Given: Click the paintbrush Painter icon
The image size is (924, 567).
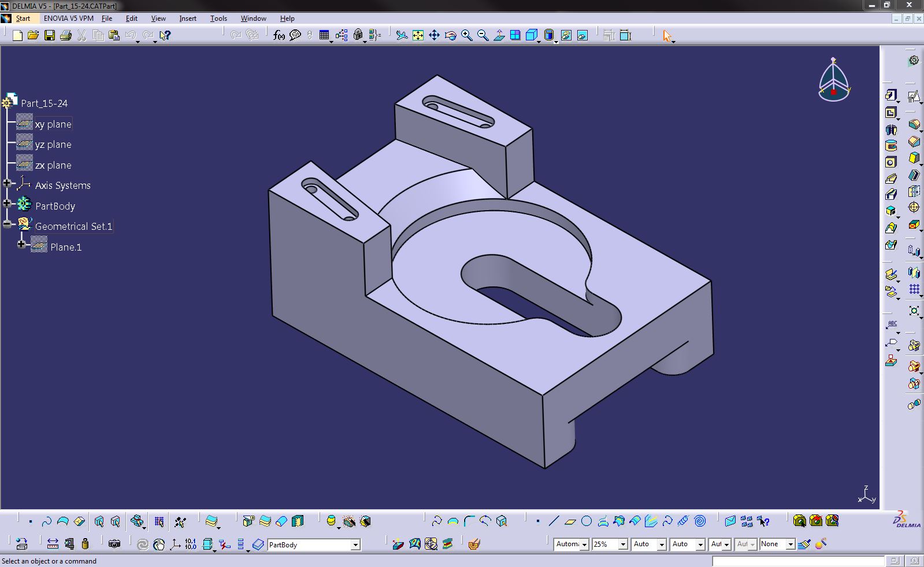Looking at the screenshot, I should [804, 544].
